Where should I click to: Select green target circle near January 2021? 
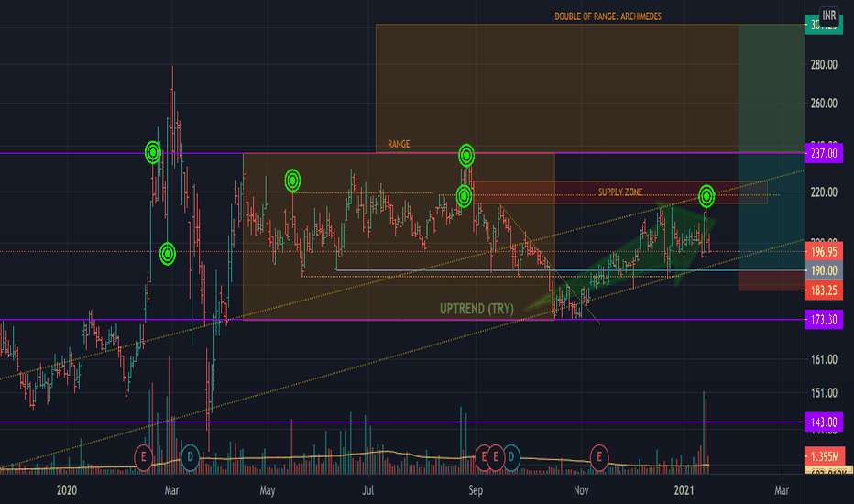tap(706, 196)
